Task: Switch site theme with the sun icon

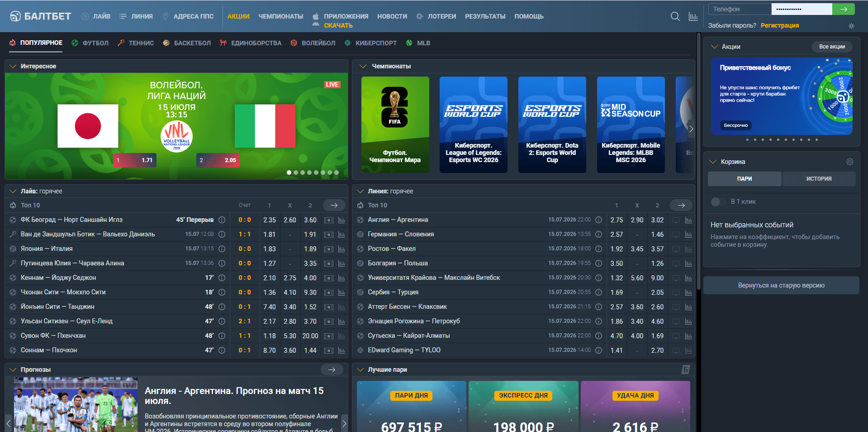Action: coord(851,26)
